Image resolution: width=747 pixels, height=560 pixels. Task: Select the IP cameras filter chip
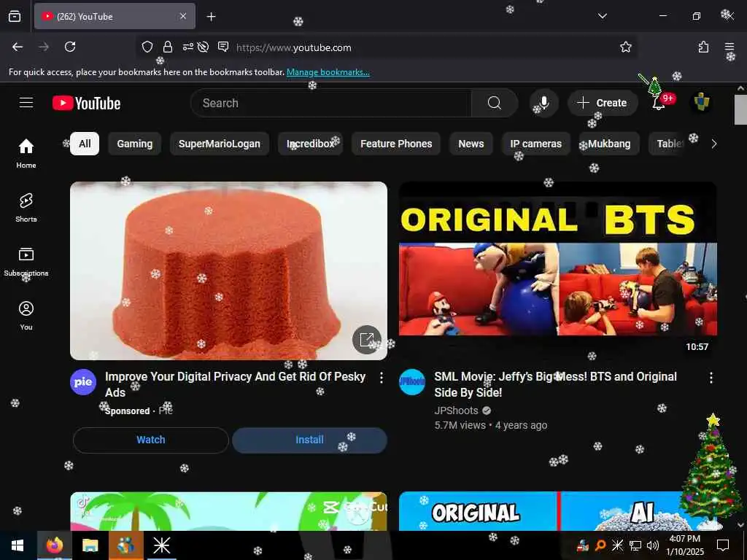[x=536, y=144]
